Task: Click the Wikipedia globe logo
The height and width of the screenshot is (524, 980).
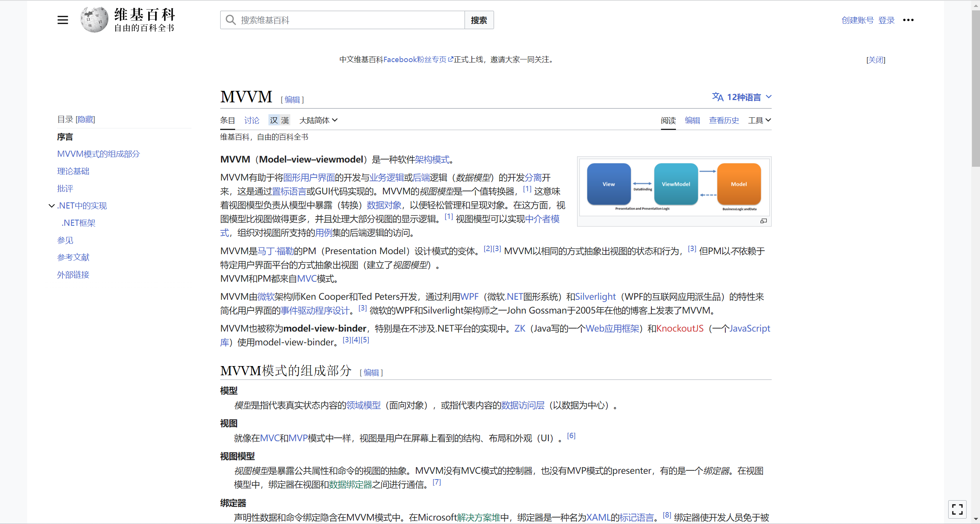Action: [x=94, y=20]
